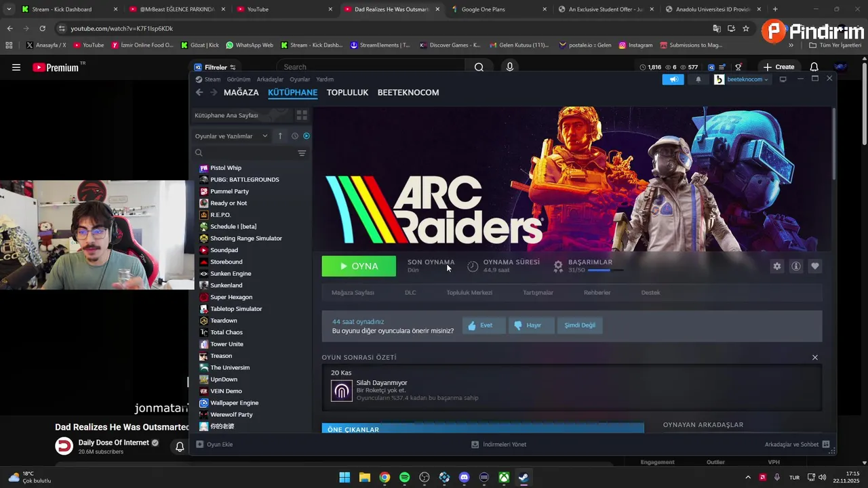Viewport: 868px width, 488px height.
Task: Switch Steam to Big Picture mode icon
Action: tap(783, 79)
